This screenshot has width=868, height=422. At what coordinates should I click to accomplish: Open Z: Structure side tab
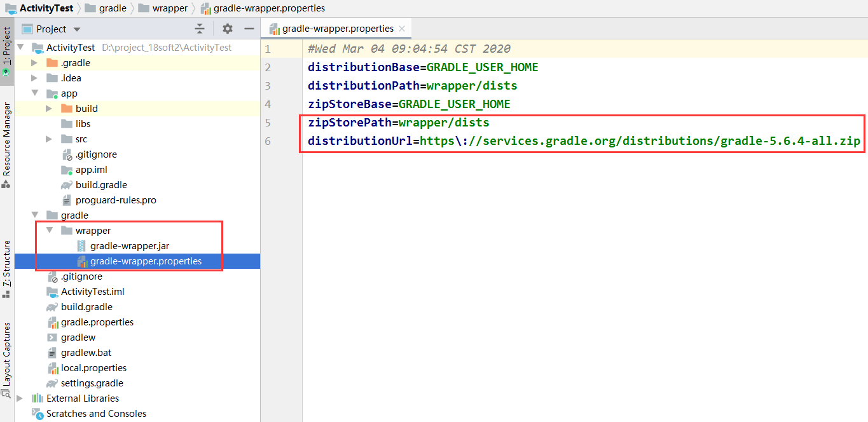tap(6, 269)
